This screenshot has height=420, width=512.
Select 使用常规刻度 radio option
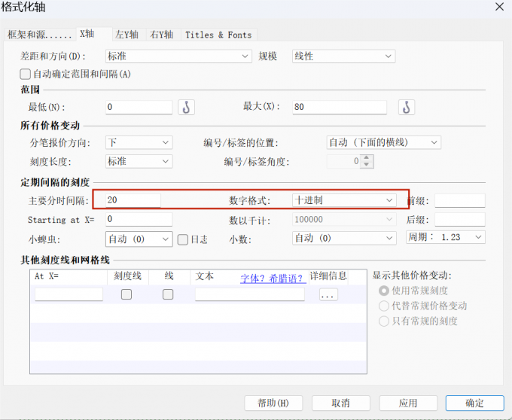pos(384,291)
